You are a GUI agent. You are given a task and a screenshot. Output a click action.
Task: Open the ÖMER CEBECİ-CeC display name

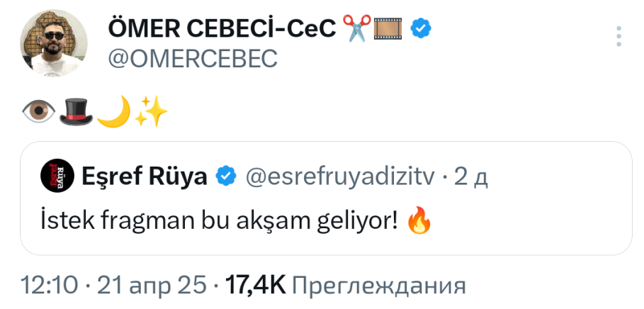222,28
